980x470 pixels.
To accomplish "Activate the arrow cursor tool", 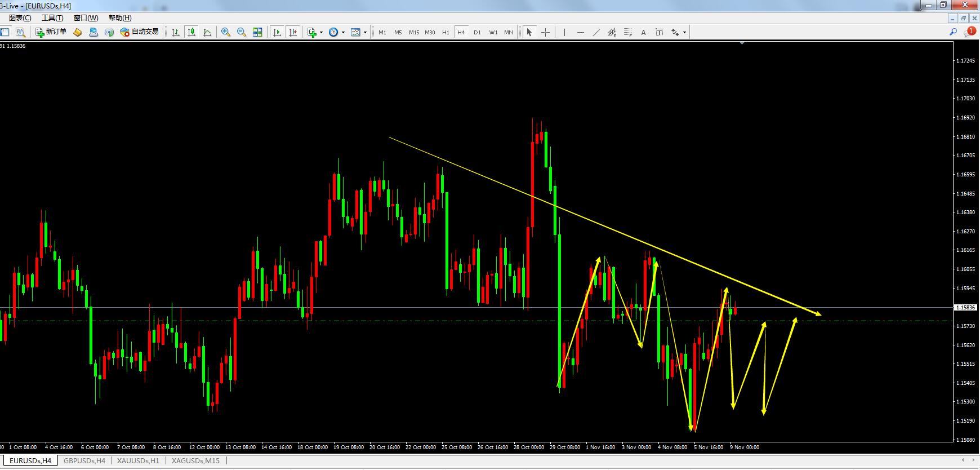I will click(529, 32).
